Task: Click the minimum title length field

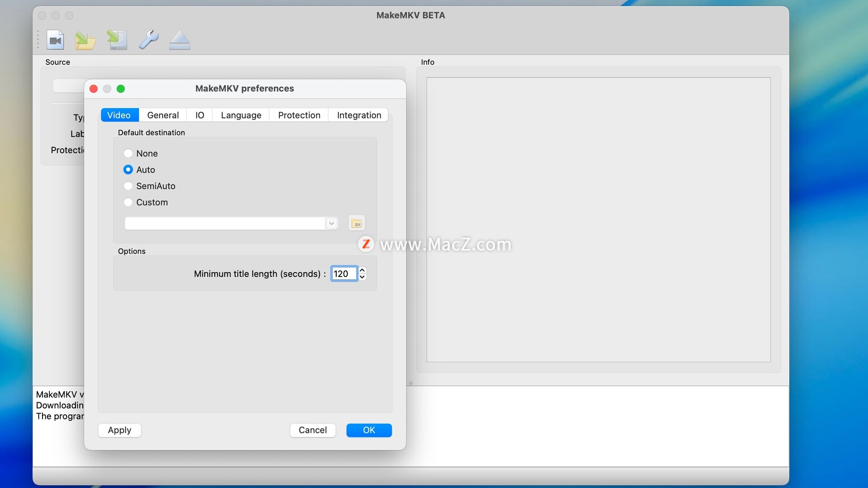Action: 343,274
